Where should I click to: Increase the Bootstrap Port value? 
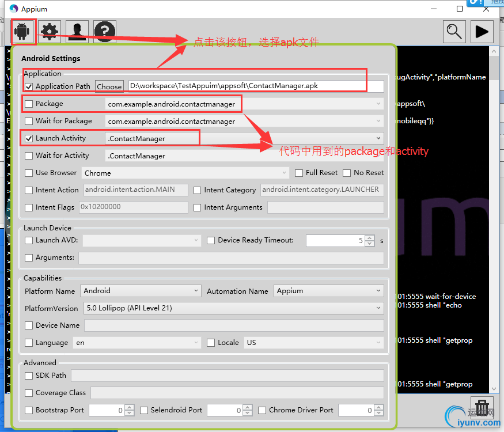(129, 408)
